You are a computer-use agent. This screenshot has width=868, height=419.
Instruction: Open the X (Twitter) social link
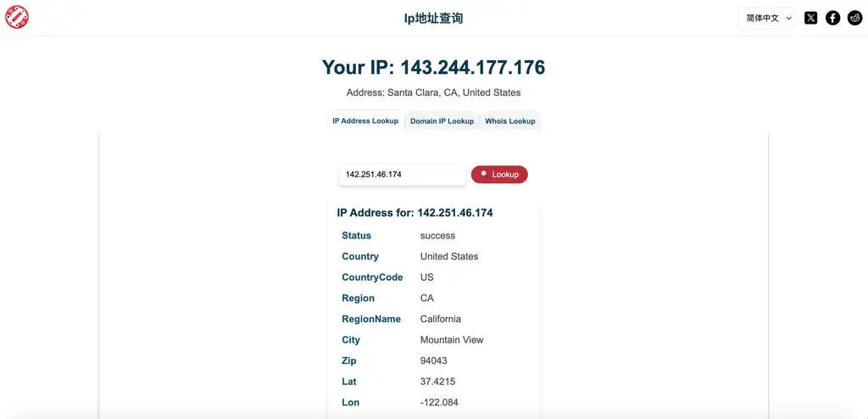810,18
